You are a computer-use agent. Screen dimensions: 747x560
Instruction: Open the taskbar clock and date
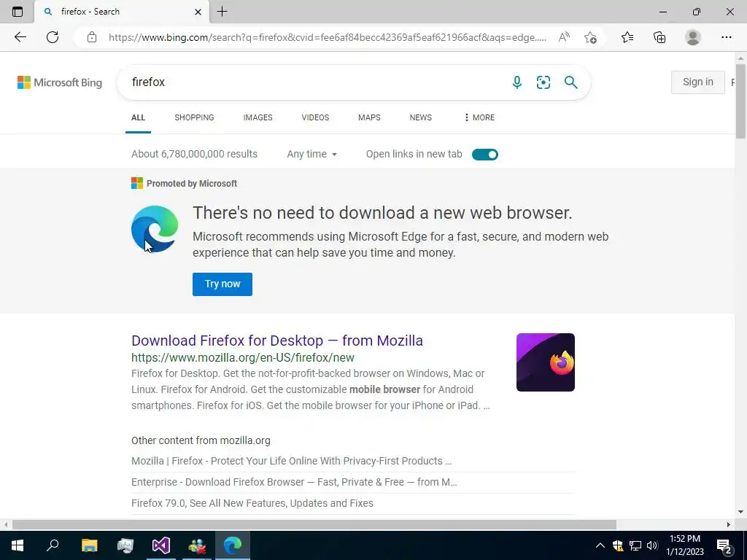[685, 545]
